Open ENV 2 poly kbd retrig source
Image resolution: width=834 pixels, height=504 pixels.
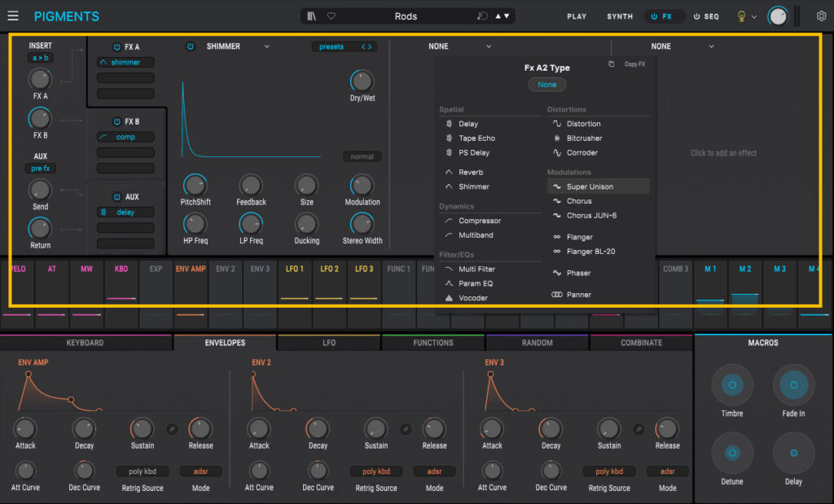[x=376, y=471]
